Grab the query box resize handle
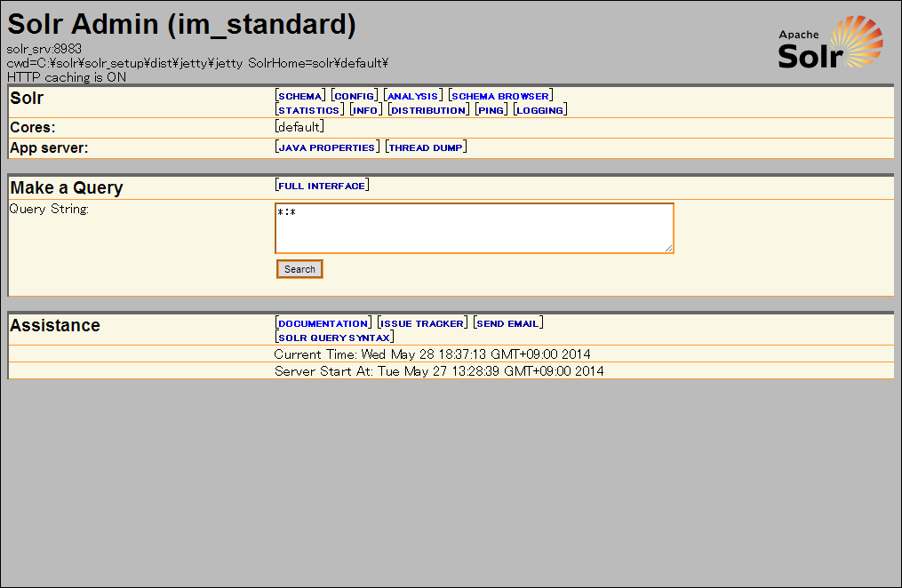 pyautogui.click(x=668, y=248)
